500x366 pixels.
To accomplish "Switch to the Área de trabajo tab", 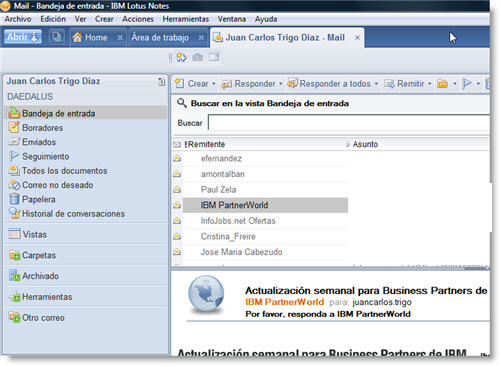I will pyautogui.click(x=160, y=37).
